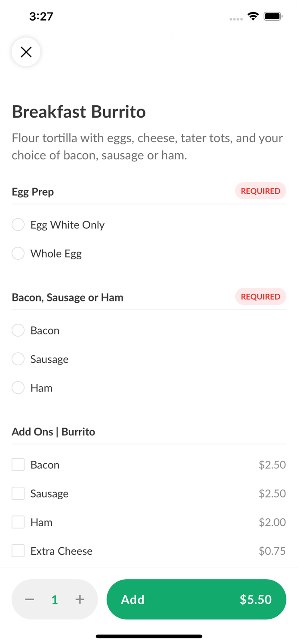Check the Bacon add-on for $2.50
The image size is (298, 644).
point(18,465)
